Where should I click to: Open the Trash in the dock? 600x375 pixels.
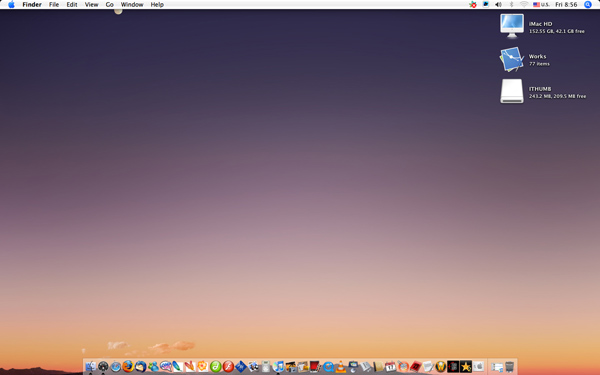[509, 367]
